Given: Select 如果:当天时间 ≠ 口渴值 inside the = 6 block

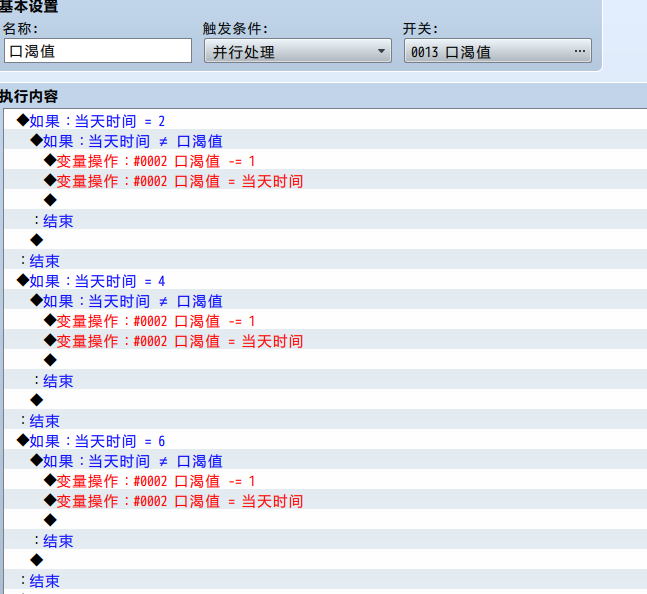Looking at the screenshot, I should [325, 460].
